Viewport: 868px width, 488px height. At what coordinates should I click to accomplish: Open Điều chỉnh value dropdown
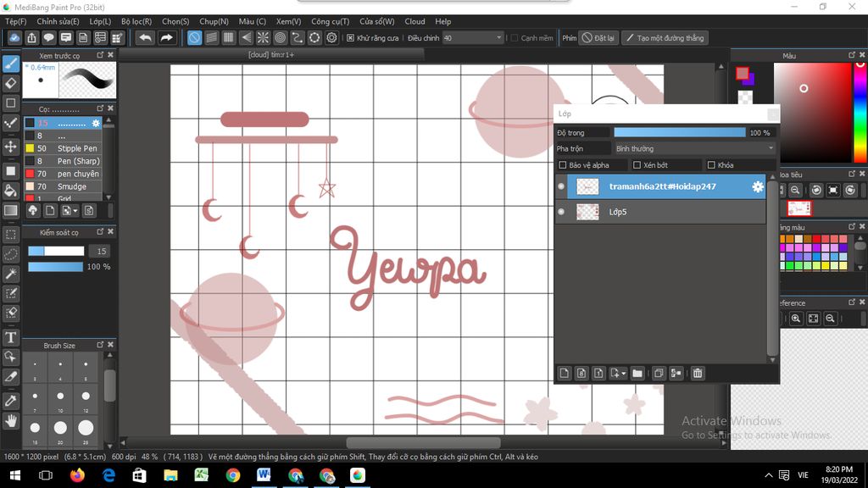(x=473, y=37)
